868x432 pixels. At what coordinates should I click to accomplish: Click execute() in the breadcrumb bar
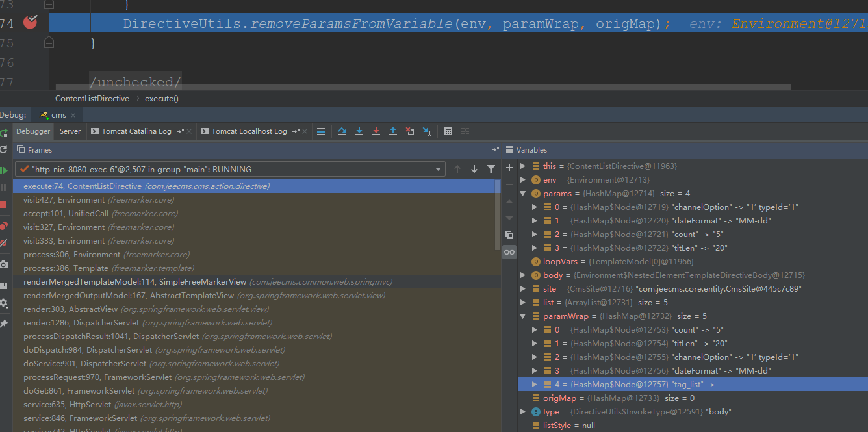point(161,99)
